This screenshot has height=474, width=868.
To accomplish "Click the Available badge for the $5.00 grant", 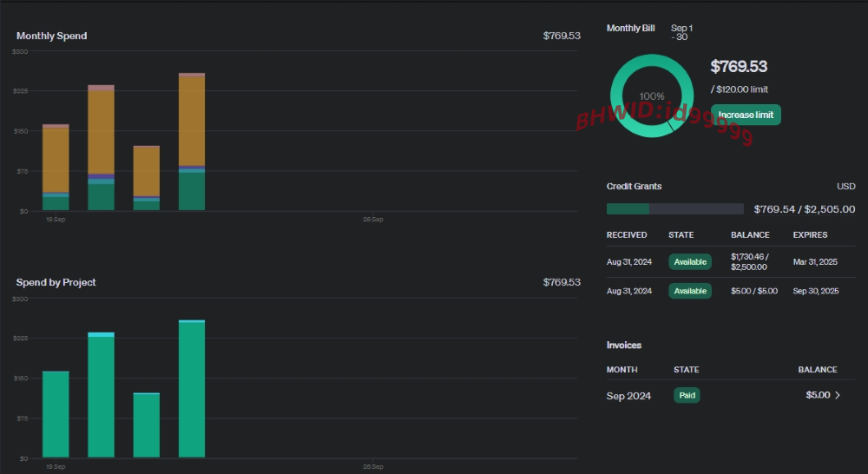I will (x=690, y=291).
